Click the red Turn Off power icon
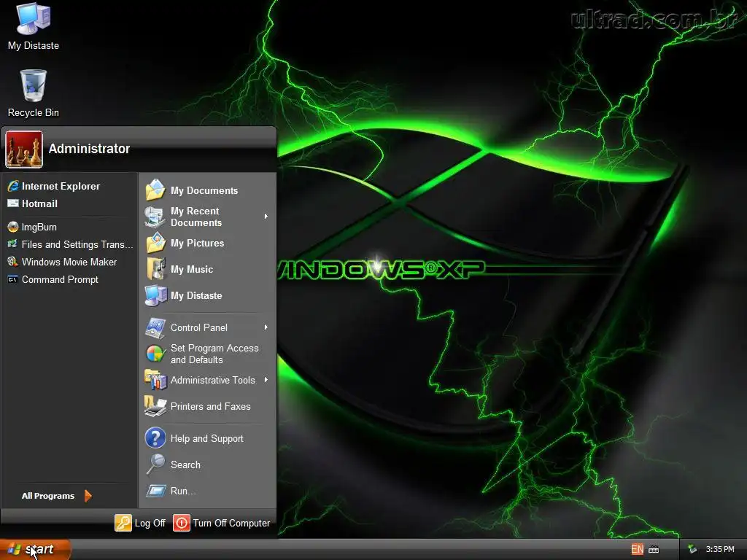747x560 pixels. point(181,523)
